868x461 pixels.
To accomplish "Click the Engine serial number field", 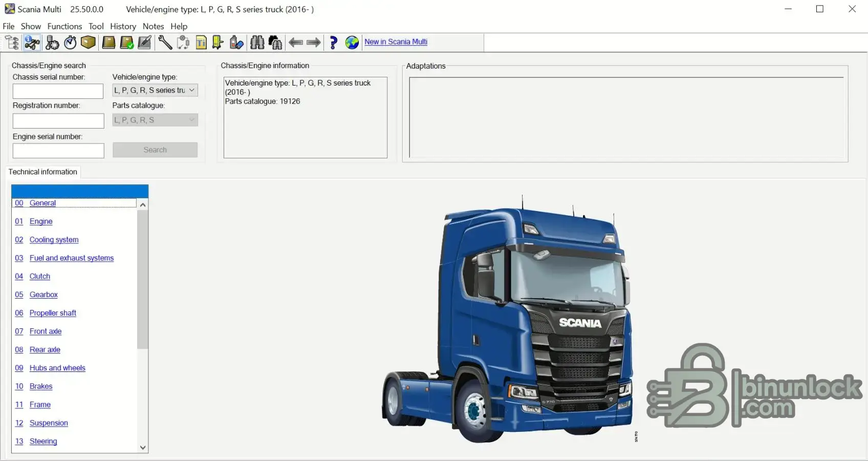I will click(x=58, y=151).
